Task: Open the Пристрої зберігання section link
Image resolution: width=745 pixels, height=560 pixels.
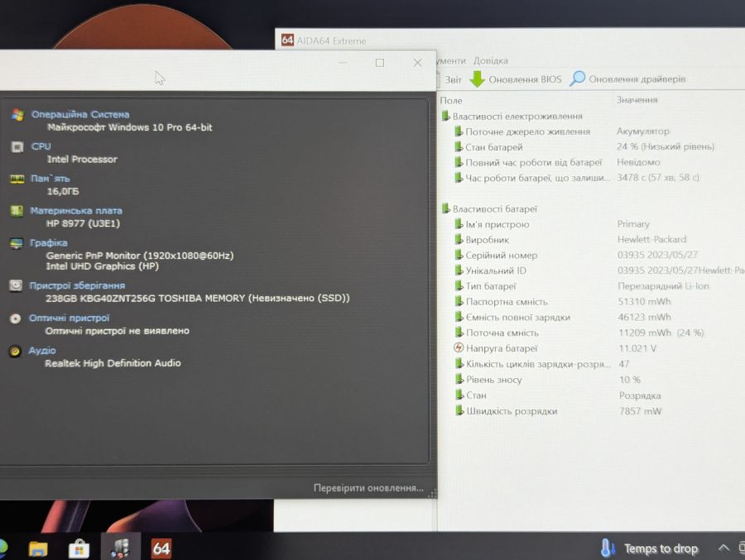Action: tap(77, 285)
